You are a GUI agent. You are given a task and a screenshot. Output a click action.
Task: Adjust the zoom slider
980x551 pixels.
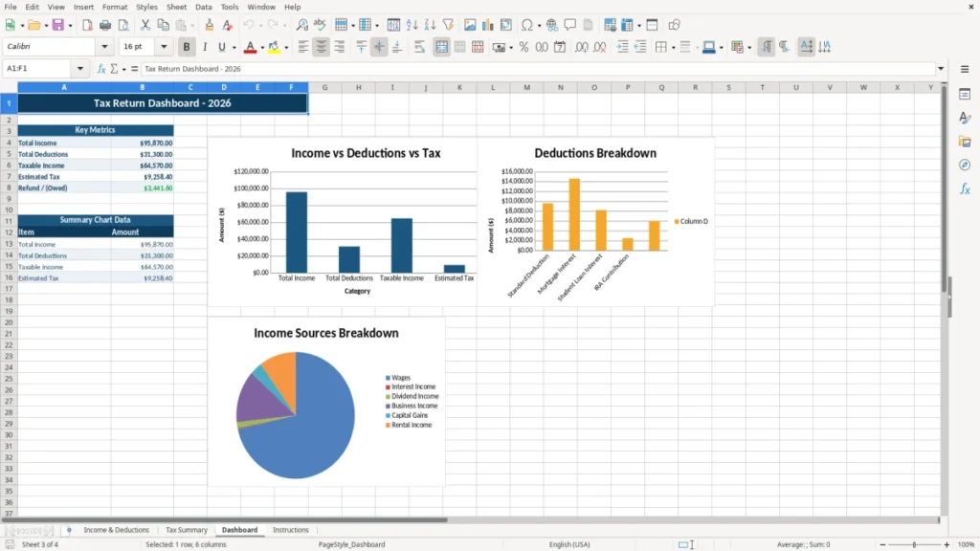point(914,544)
